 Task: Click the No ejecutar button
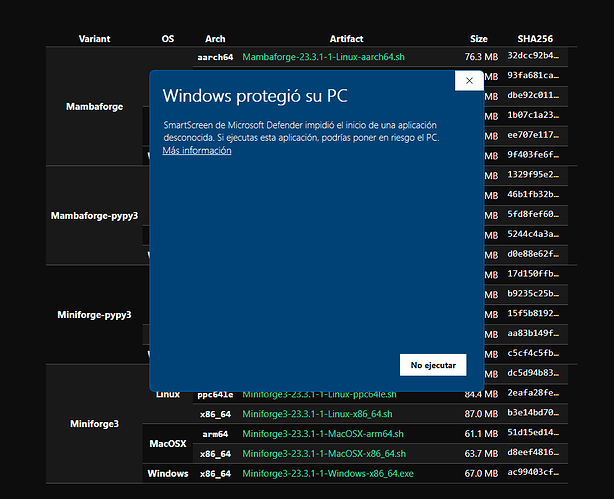point(433,365)
